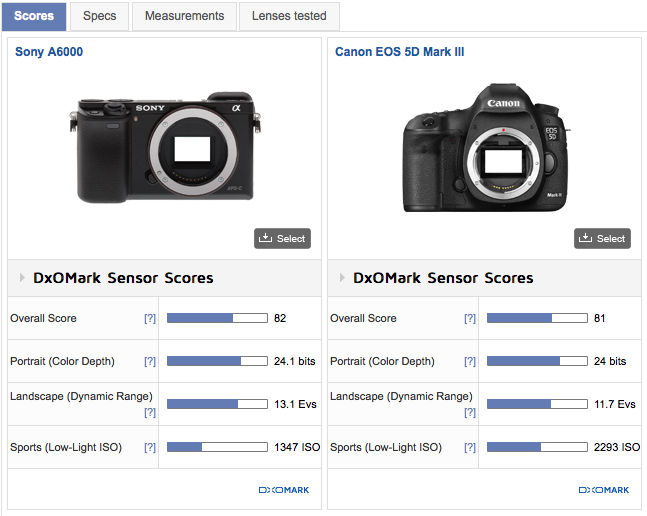Screen dimensions: 647x516
Task: Click Canon Low-Light ISO bar showing 2293 ISO
Action: coord(537,447)
